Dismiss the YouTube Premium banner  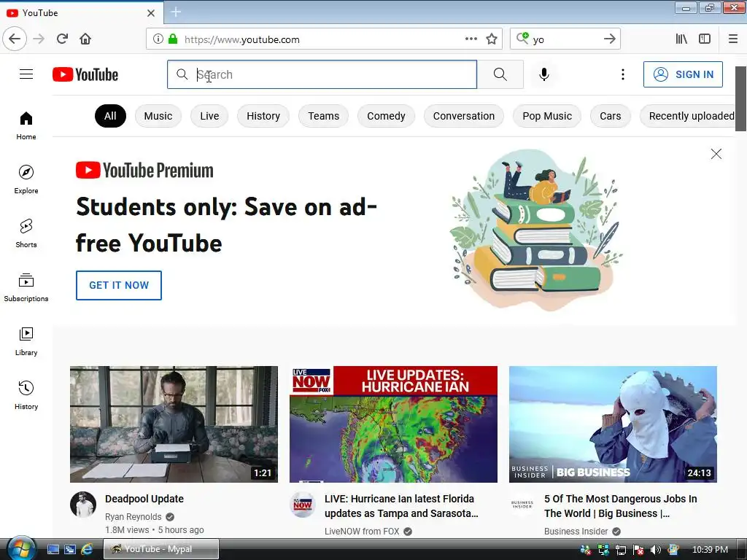tap(716, 154)
